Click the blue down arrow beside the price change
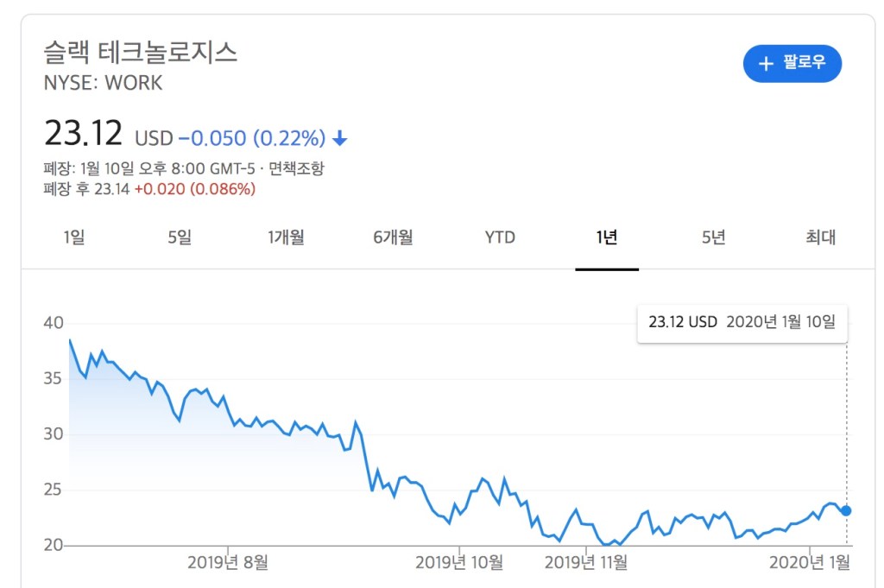The image size is (884, 588). tap(340, 138)
